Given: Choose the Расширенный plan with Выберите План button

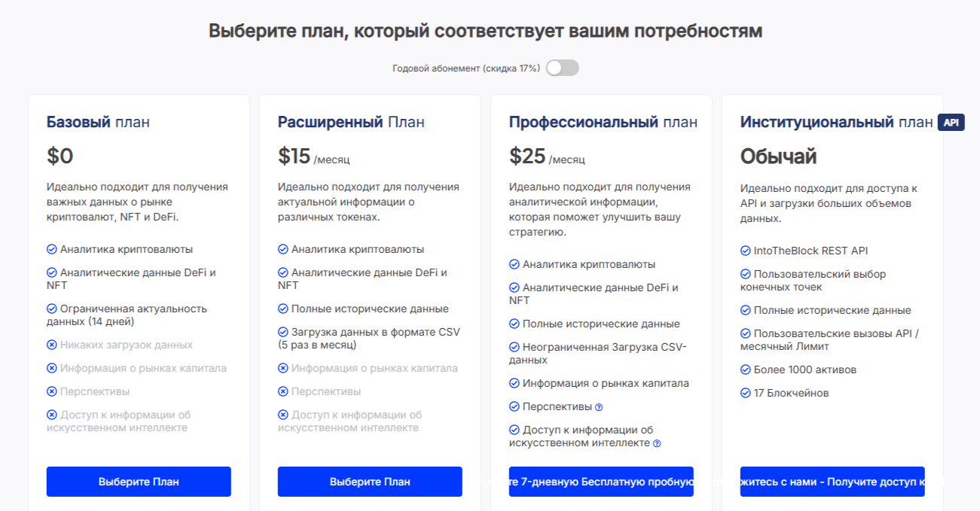Looking at the screenshot, I should [370, 482].
